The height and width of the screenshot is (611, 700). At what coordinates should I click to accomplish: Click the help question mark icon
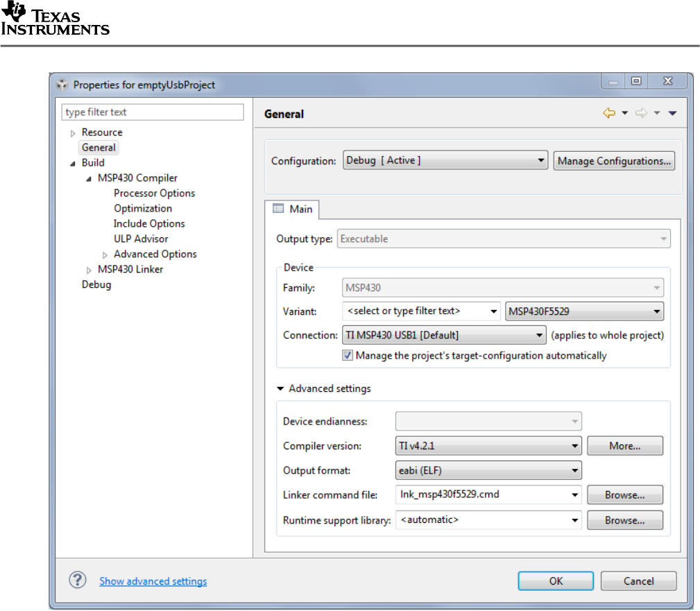[77, 580]
